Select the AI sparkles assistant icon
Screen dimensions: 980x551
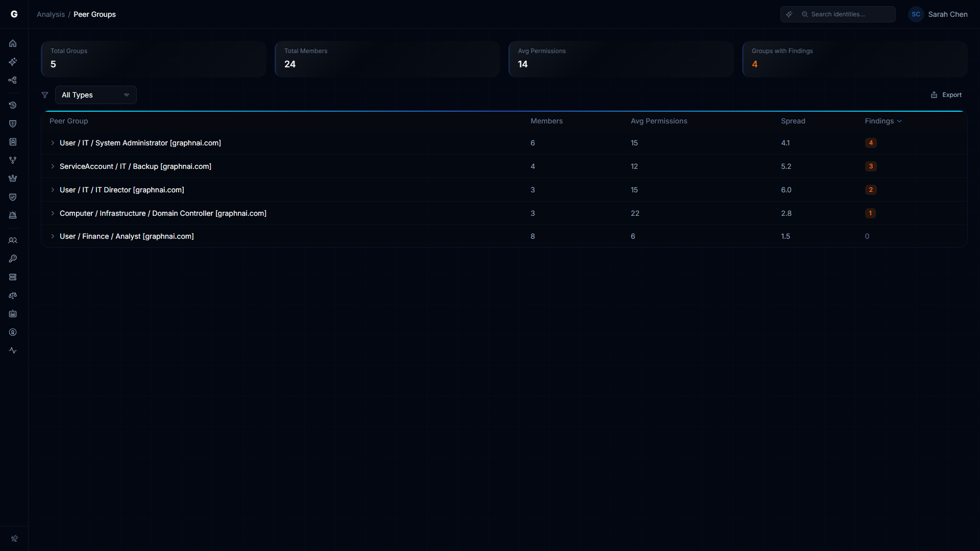(x=13, y=62)
